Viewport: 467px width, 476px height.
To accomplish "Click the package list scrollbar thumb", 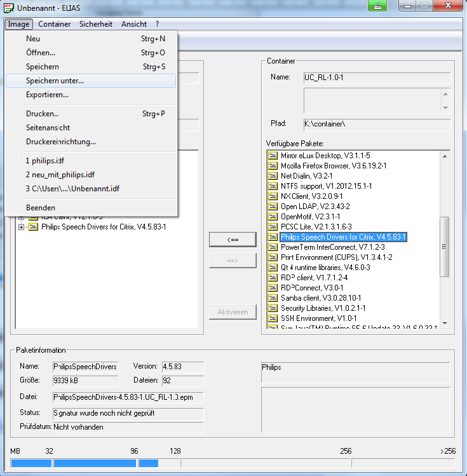I will click(x=445, y=247).
